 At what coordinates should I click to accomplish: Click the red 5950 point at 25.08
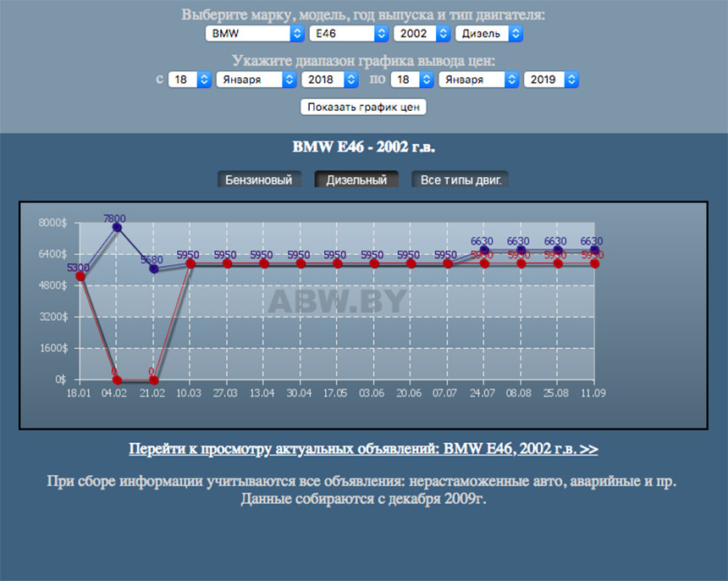558,263
